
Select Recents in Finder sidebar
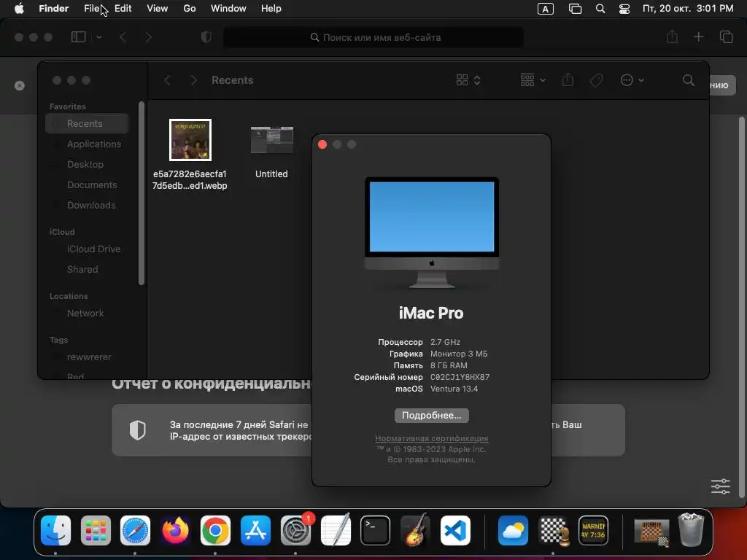88,124
